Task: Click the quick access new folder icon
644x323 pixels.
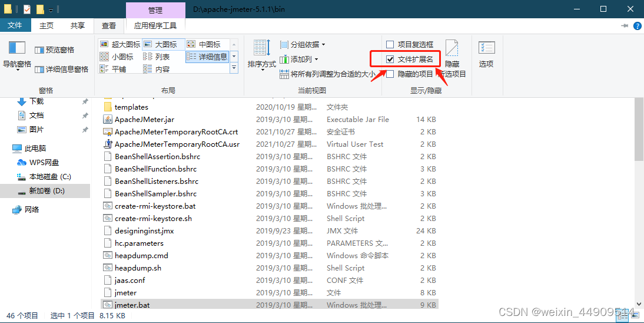Action: click(40, 9)
